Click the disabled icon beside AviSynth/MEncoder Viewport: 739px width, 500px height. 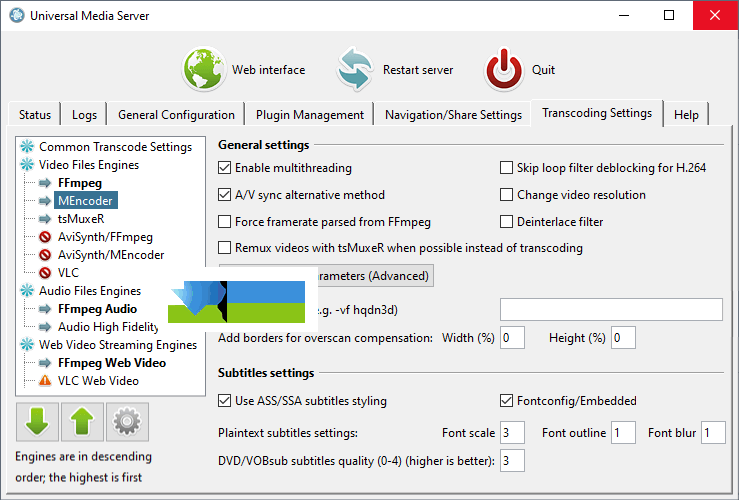pos(45,254)
